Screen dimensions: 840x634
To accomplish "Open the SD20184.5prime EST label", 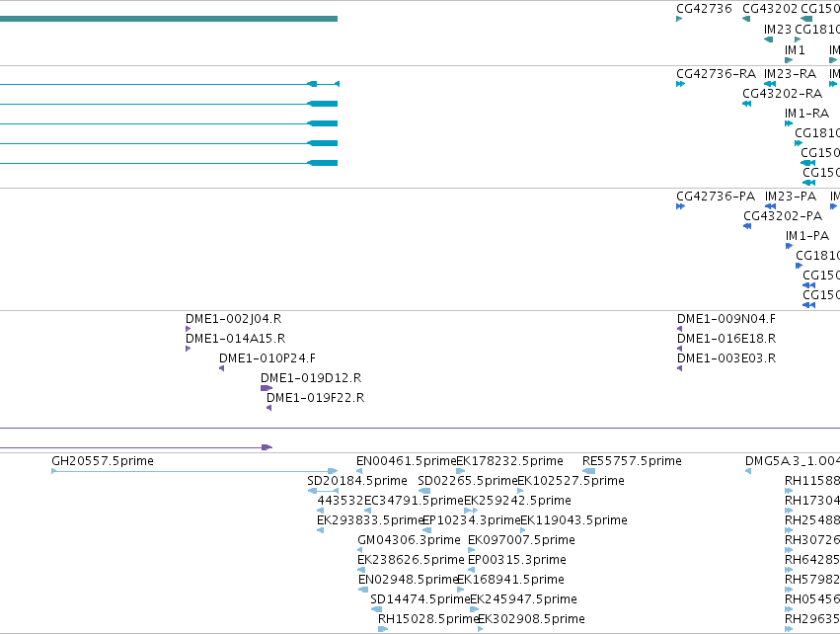I will click(357, 481).
